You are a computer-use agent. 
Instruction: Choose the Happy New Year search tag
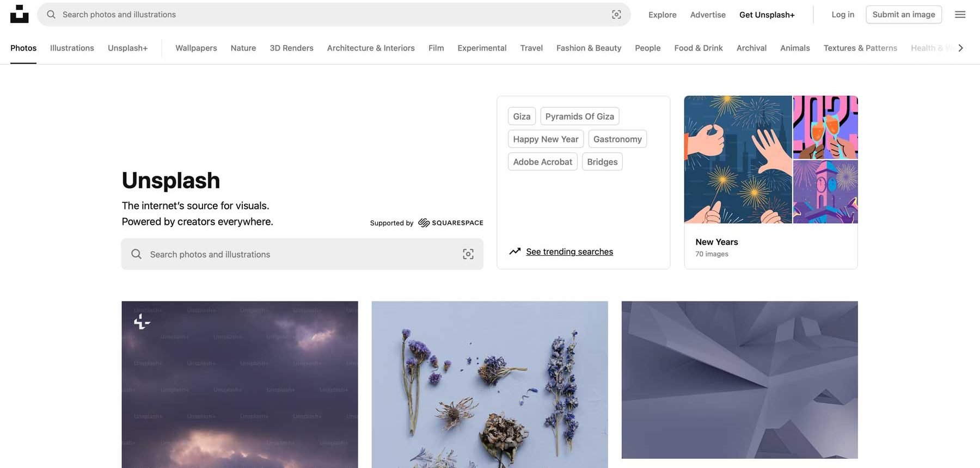(x=546, y=139)
